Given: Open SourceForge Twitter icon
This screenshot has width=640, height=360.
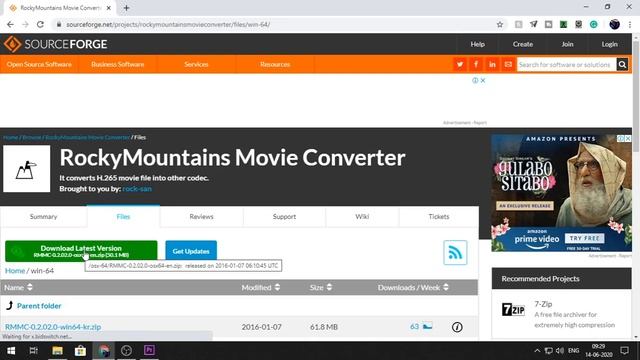Looking at the screenshot, I should click(460, 64).
